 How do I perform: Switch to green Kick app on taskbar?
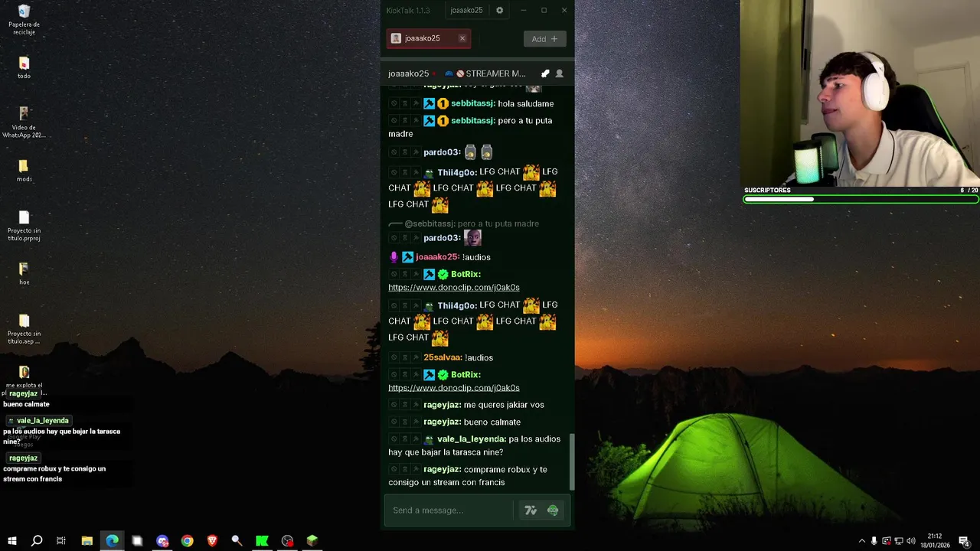click(262, 540)
